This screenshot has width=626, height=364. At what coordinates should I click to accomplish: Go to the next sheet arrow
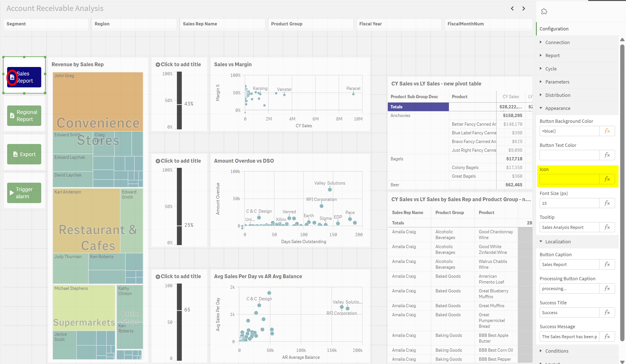click(524, 8)
